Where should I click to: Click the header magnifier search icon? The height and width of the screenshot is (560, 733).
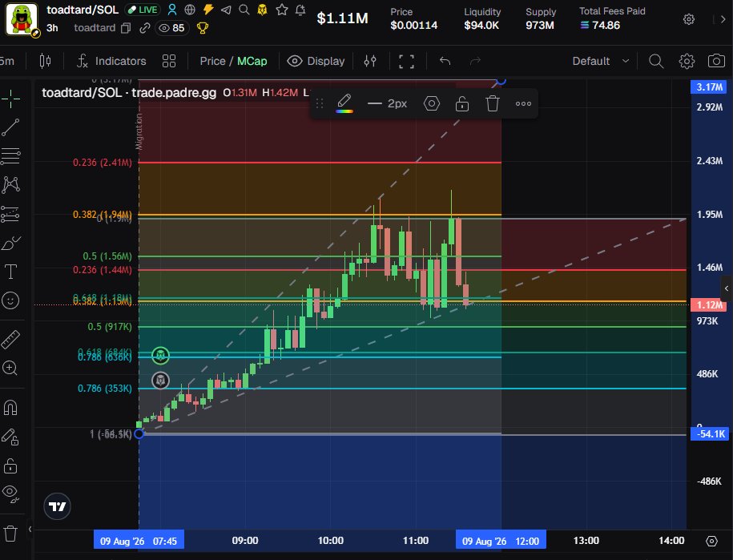(x=244, y=10)
